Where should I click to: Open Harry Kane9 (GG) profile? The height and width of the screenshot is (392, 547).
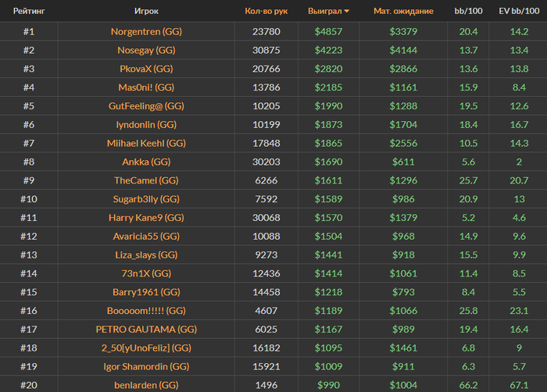click(146, 218)
